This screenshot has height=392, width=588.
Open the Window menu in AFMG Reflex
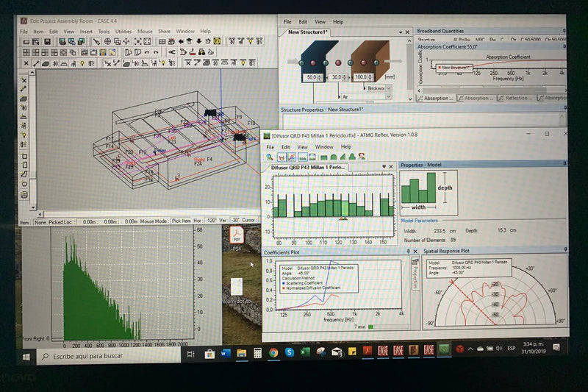(x=324, y=146)
